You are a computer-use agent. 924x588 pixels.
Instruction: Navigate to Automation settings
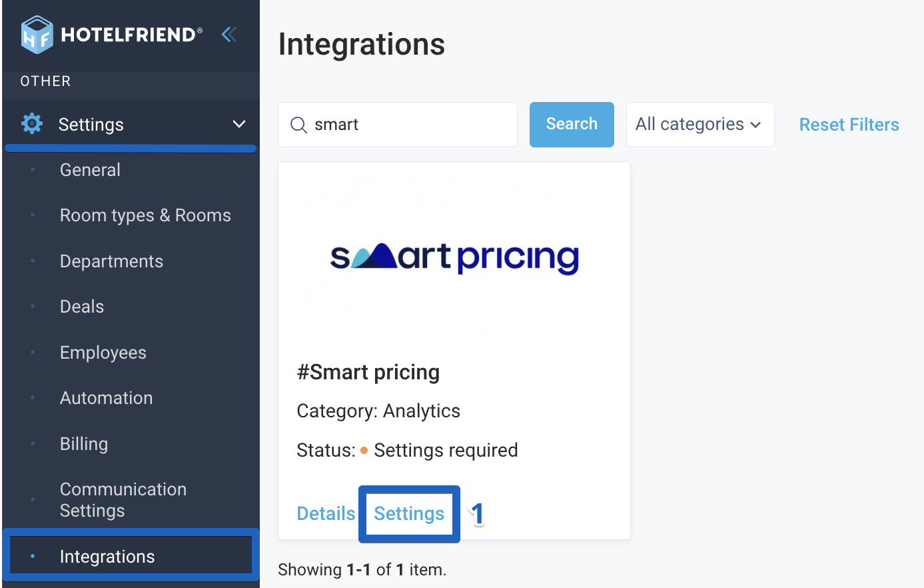tap(106, 398)
